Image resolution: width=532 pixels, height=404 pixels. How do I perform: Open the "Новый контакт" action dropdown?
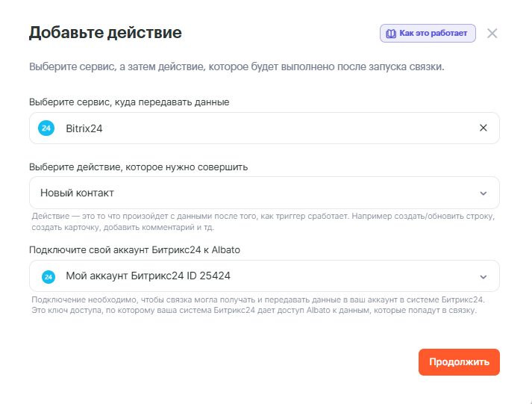(x=254, y=193)
